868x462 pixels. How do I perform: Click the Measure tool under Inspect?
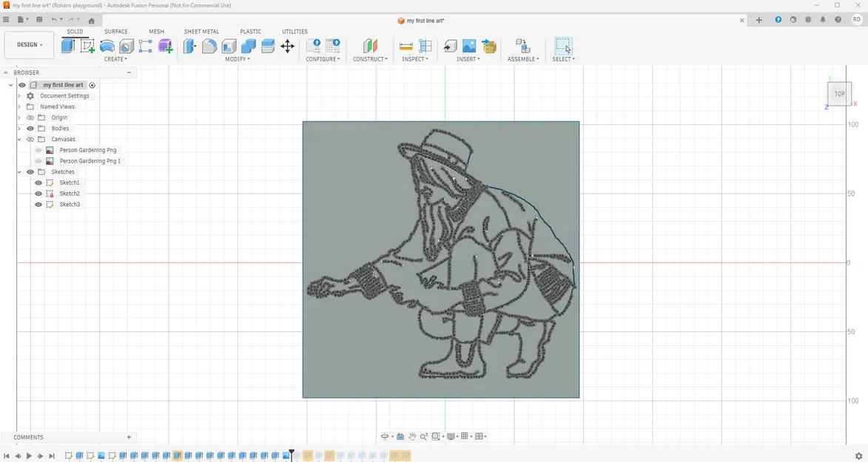coord(406,46)
